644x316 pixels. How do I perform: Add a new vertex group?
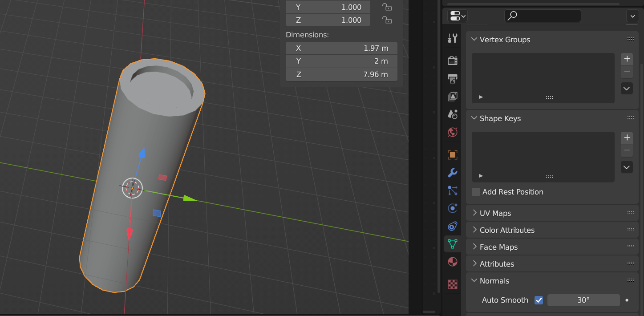click(x=627, y=59)
